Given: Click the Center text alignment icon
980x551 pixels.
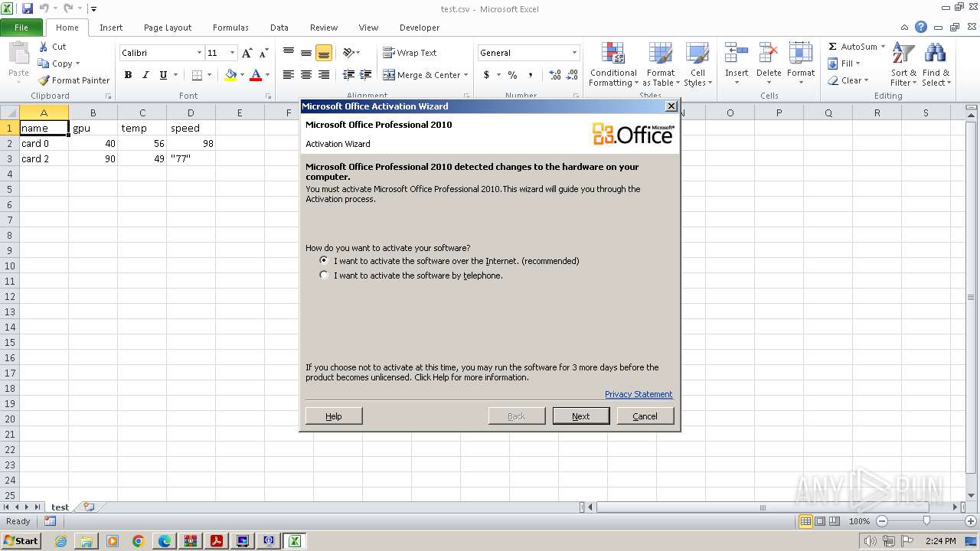Looking at the screenshot, I should coord(306,75).
